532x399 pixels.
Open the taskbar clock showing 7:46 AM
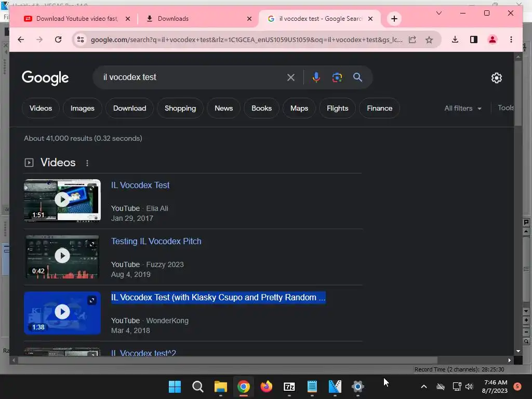[x=495, y=387]
